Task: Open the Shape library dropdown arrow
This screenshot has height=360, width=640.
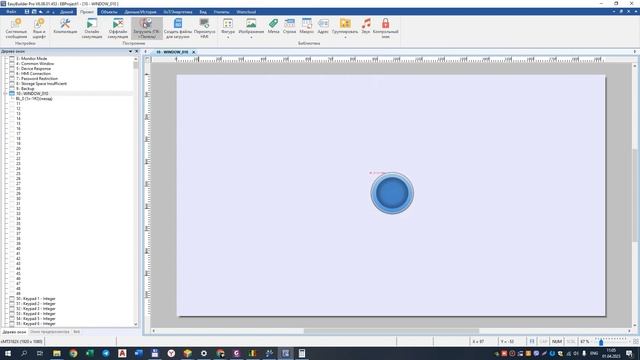Action: [x=228, y=38]
